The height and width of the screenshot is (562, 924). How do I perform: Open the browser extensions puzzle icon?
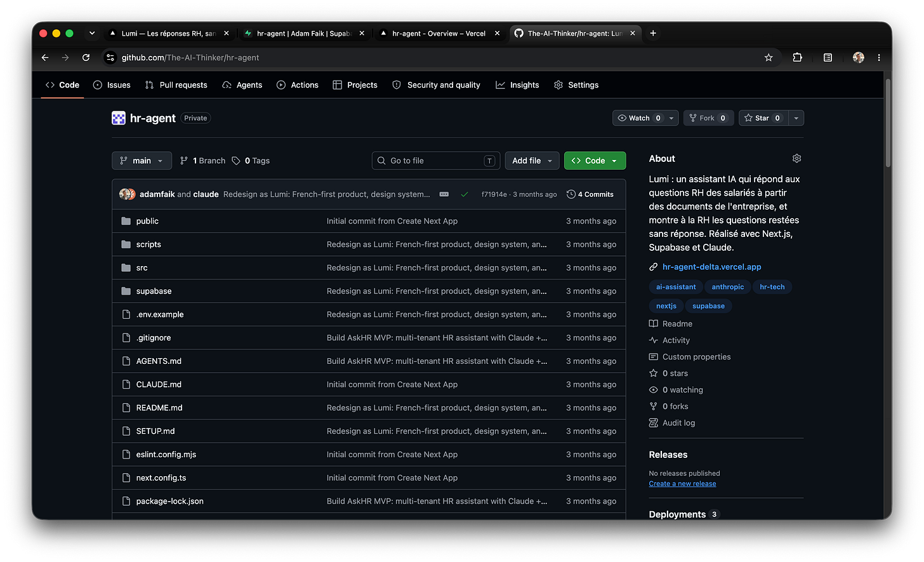798,58
